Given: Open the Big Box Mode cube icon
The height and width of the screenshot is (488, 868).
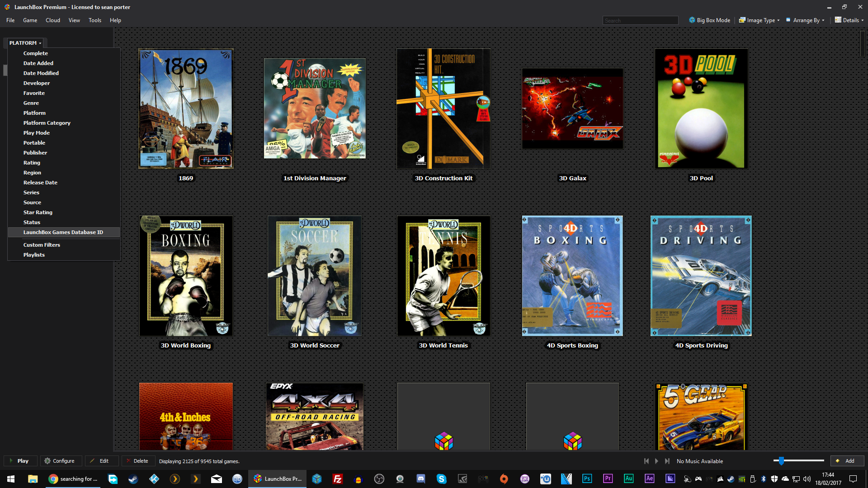Looking at the screenshot, I should coord(692,20).
